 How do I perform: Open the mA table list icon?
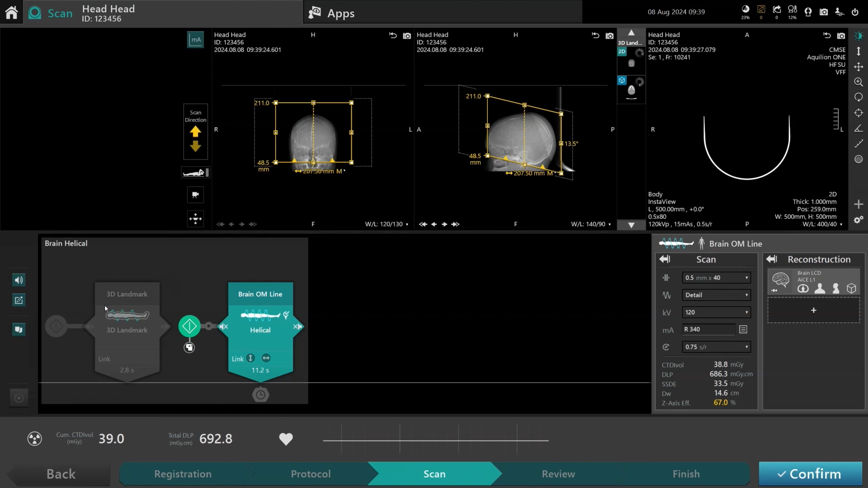click(743, 330)
